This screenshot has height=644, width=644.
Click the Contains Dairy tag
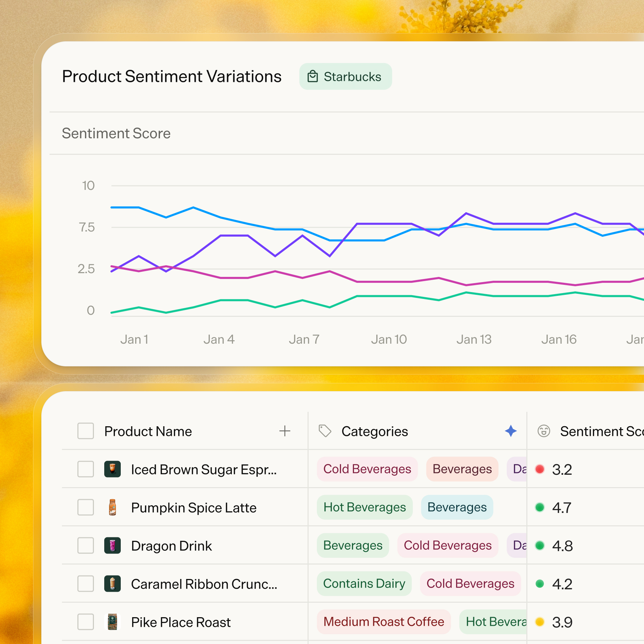(364, 584)
